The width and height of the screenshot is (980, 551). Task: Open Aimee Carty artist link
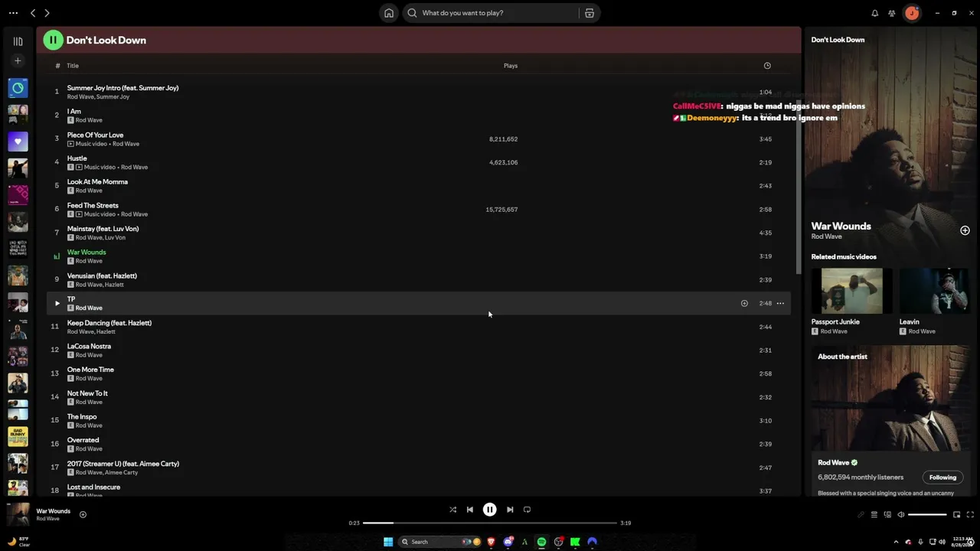tap(122, 472)
